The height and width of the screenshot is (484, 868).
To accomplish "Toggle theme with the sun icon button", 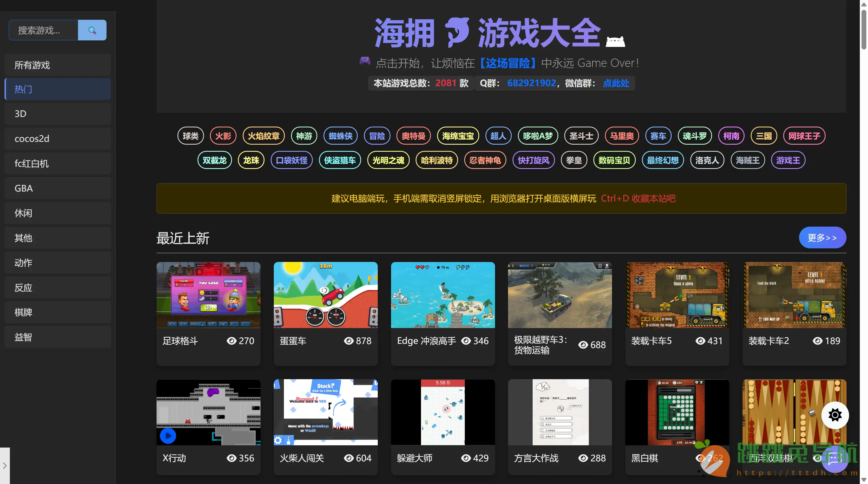I will [835, 415].
